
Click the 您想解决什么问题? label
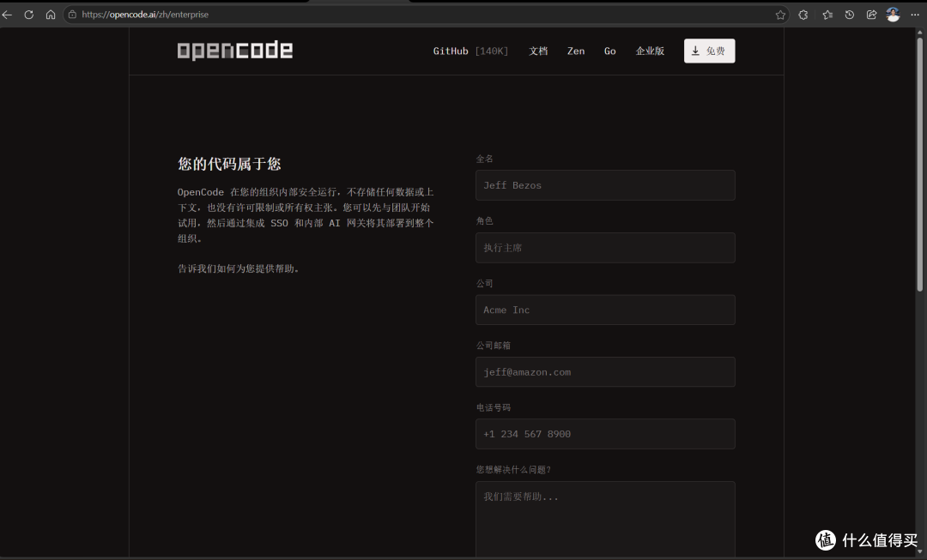pos(514,470)
